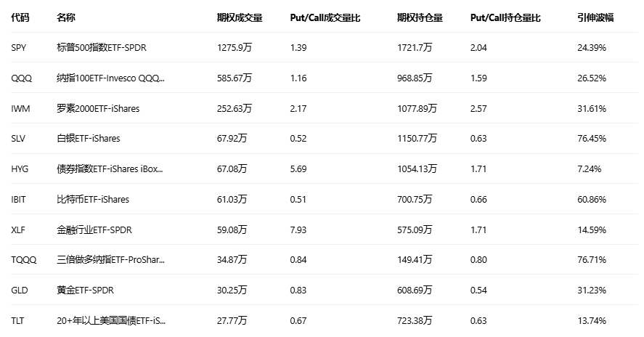Click the 期权持仓量 column header
644x337 pixels.
(420, 17)
